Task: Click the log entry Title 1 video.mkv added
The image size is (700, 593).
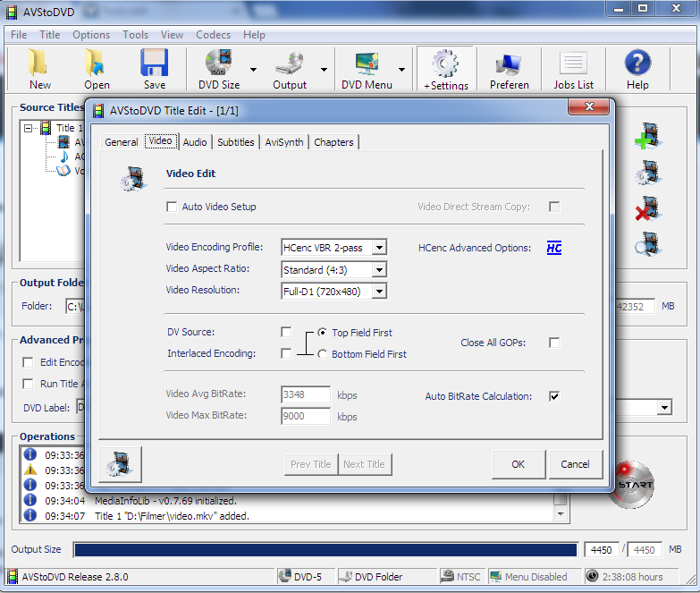Action: [x=172, y=516]
